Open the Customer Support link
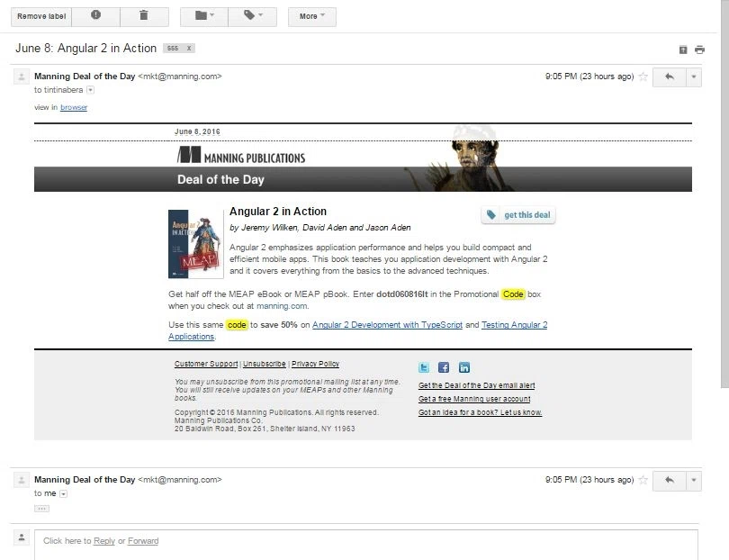729x560 pixels. (x=206, y=364)
